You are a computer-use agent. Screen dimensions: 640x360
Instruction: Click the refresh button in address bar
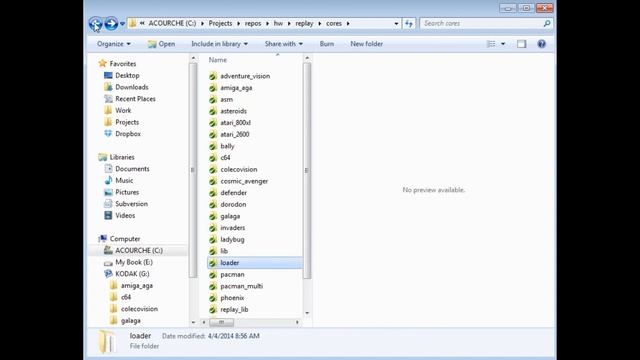click(x=409, y=24)
